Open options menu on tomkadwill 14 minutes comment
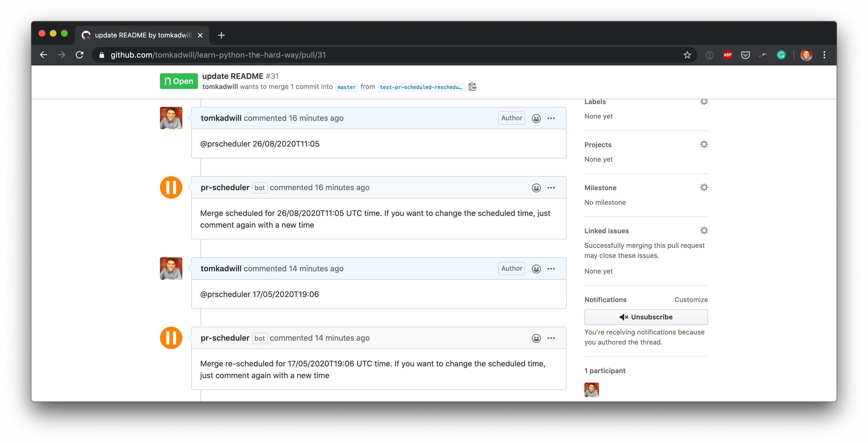The image size is (868, 443). click(x=551, y=269)
